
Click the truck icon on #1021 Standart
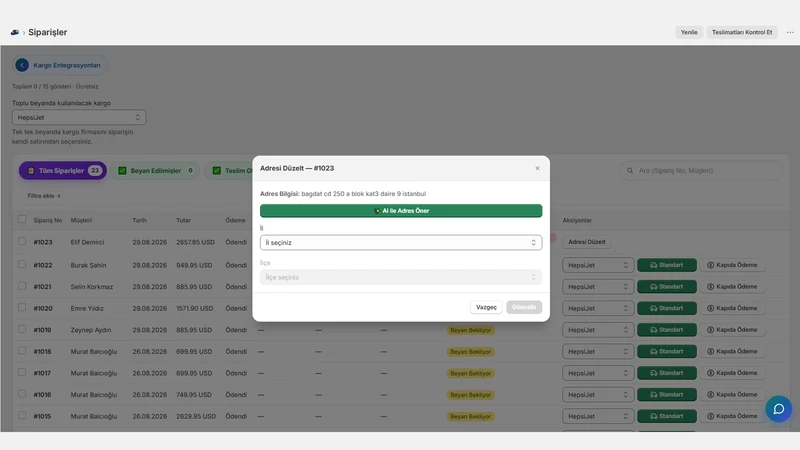tap(654, 287)
